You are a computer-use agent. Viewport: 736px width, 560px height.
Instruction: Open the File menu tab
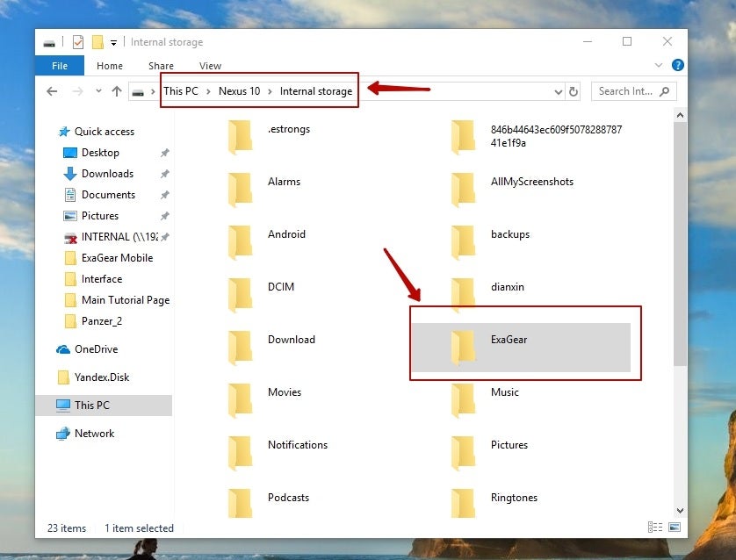[60, 66]
